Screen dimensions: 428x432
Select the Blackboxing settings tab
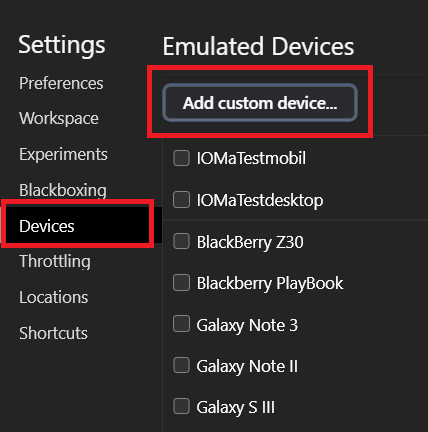pyautogui.click(x=63, y=190)
